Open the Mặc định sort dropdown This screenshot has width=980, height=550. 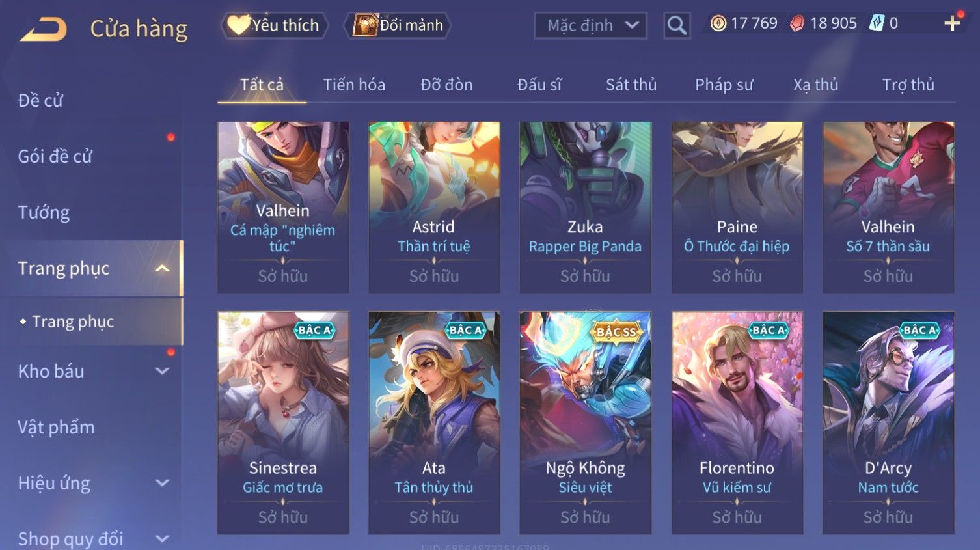pyautogui.click(x=591, y=25)
